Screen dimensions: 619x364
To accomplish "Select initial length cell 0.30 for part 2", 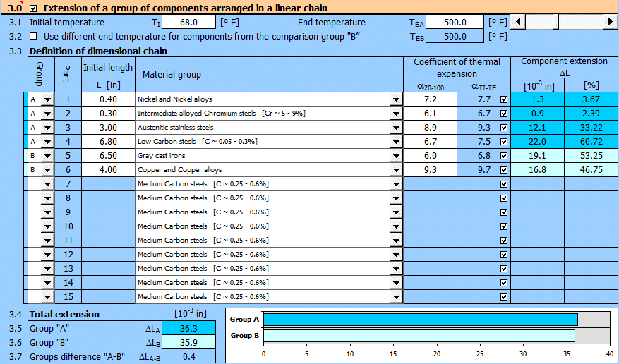I will click(x=108, y=114).
